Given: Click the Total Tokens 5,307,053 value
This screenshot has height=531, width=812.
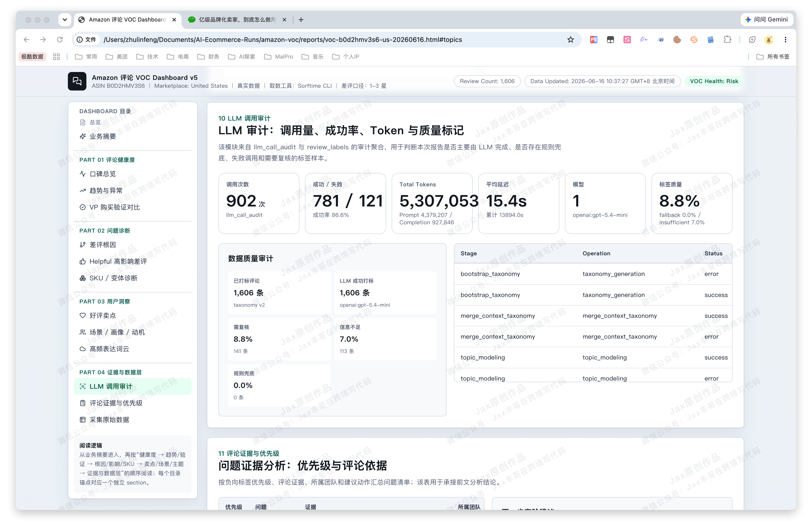Looking at the screenshot, I should (439, 201).
